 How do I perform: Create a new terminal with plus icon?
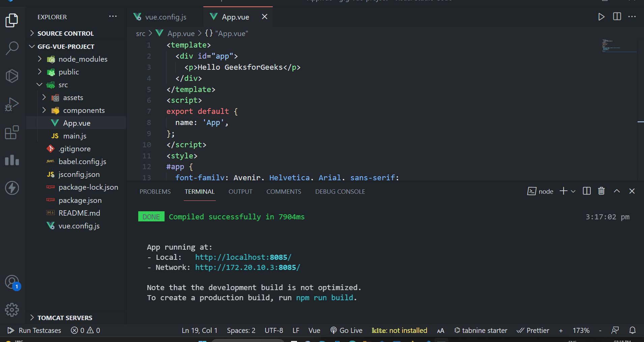click(563, 191)
